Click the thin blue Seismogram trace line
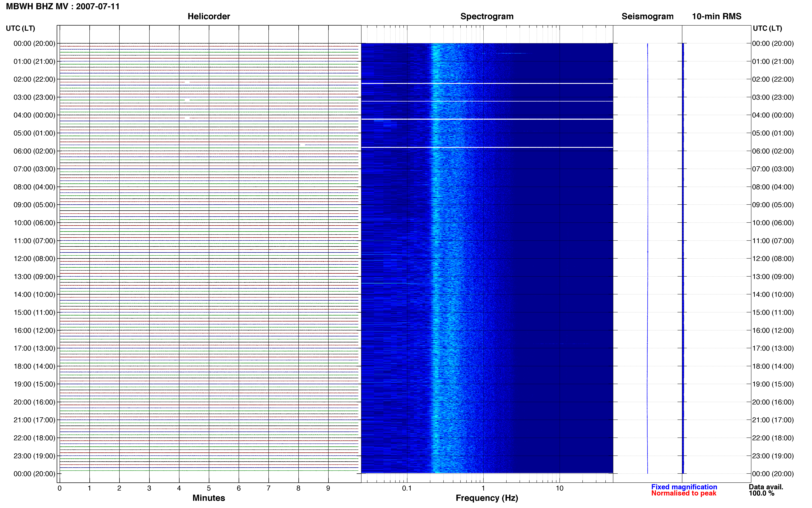Image resolution: width=812 pixels, height=508 pixels. pyautogui.click(x=648, y=258)
